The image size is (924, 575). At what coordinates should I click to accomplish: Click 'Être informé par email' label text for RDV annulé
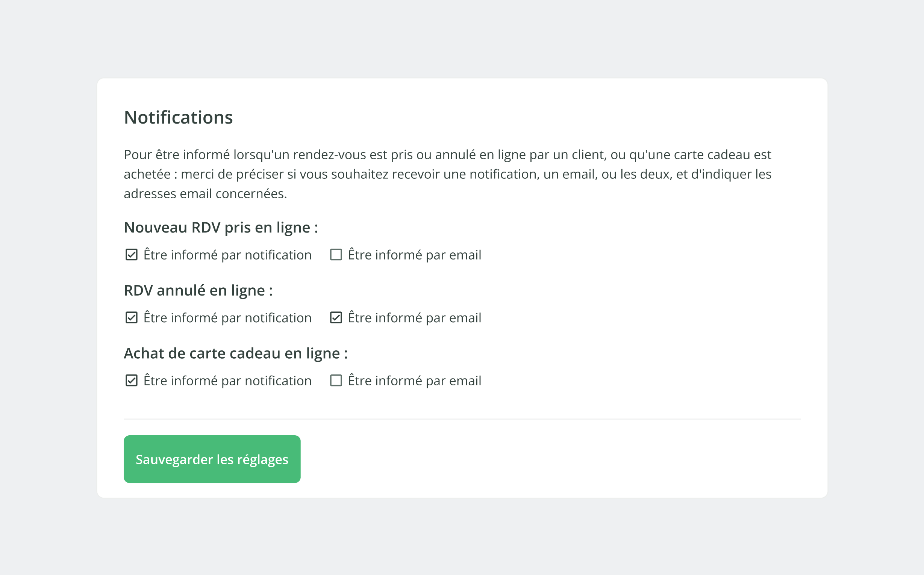point(414,318)
